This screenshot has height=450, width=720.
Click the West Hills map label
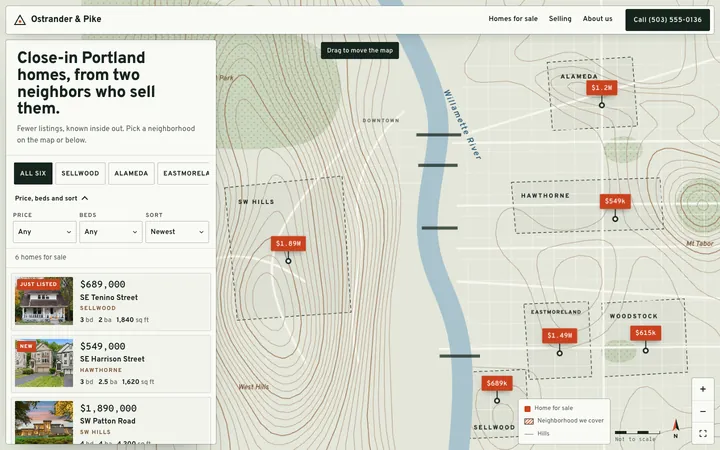[253, 387]
